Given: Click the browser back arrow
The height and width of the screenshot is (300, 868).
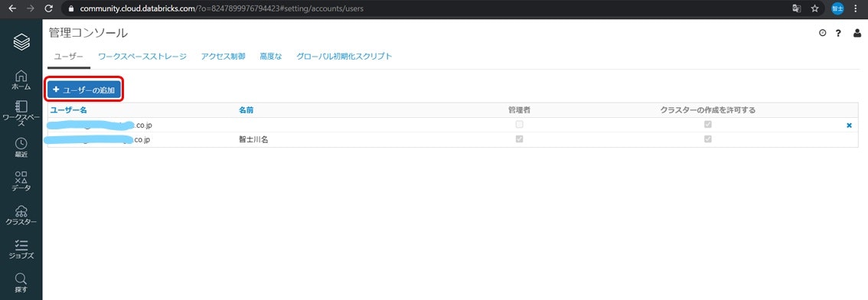Looking at the screenshot, I should 12,9.
